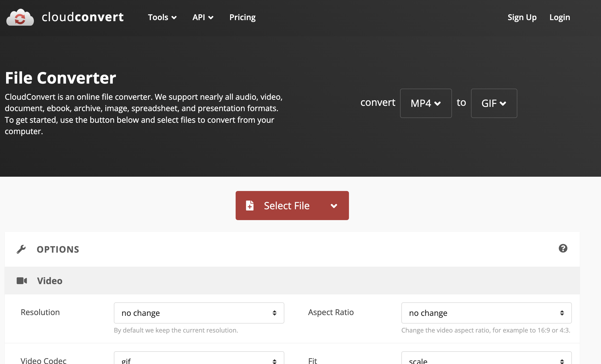
Task: Open the Tools menu
Action: click(x=162, y=17)
